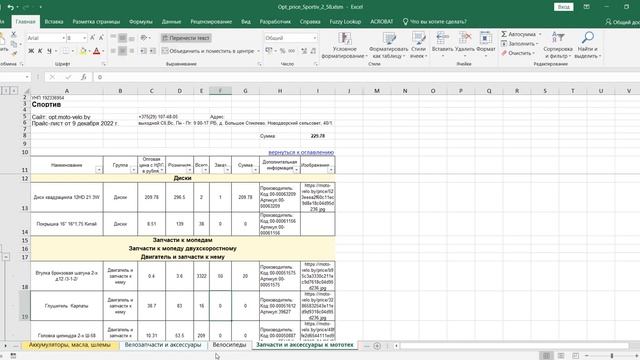Image resolution: width=640 pixels, height=360 pixels.
Task: Open Сортировка и фильтр menu
Action: (x=558, y=45)
